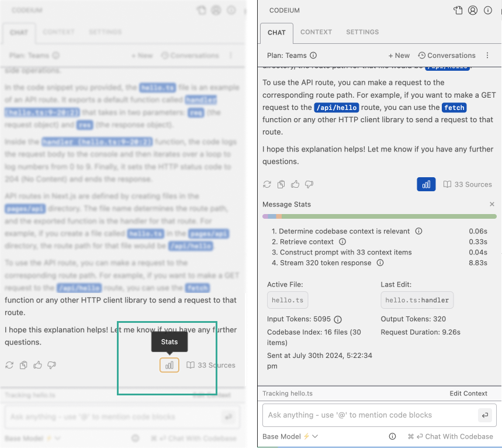Open the Base Model dropdown
Screen dimensions: 502x448
click(x=290, y=436)
